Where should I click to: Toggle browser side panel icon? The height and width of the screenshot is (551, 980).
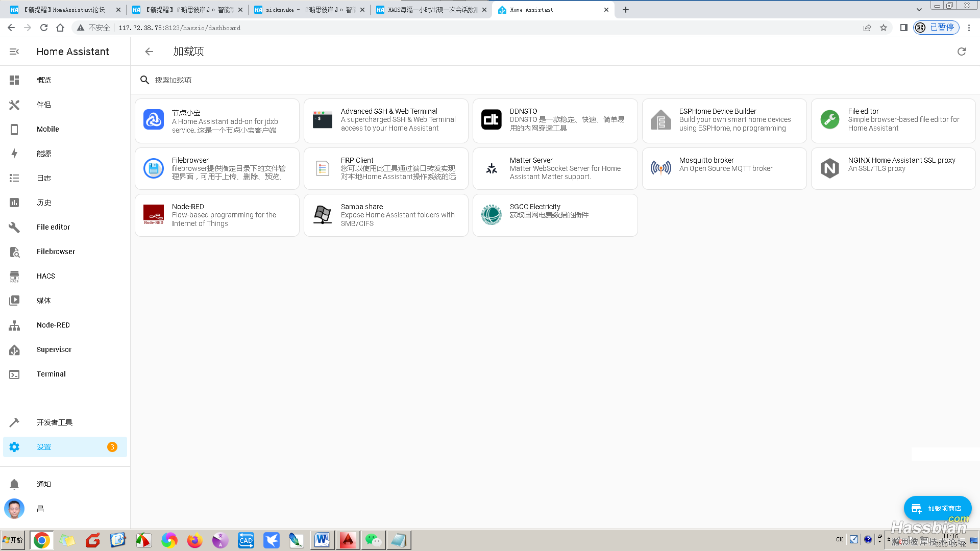click(x=903, y=28)
